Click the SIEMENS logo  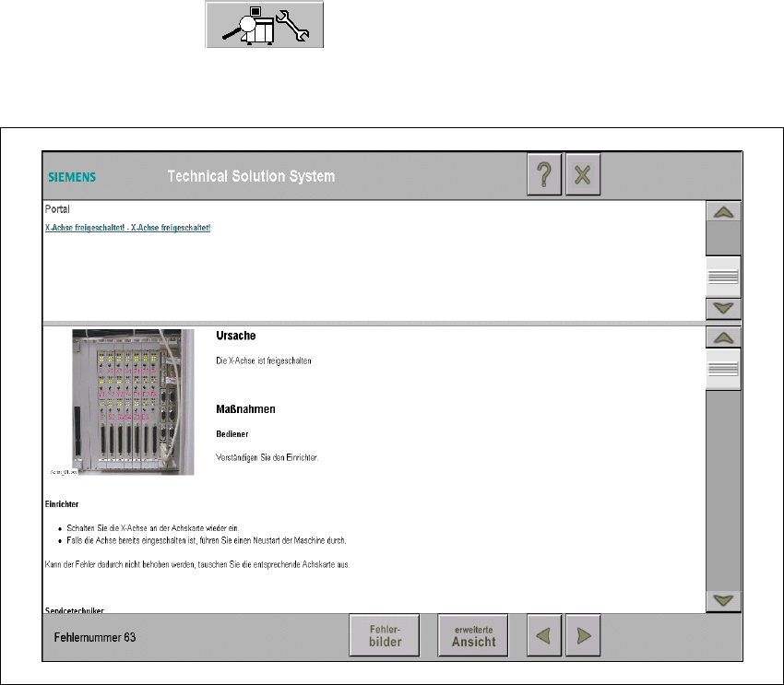72,177
